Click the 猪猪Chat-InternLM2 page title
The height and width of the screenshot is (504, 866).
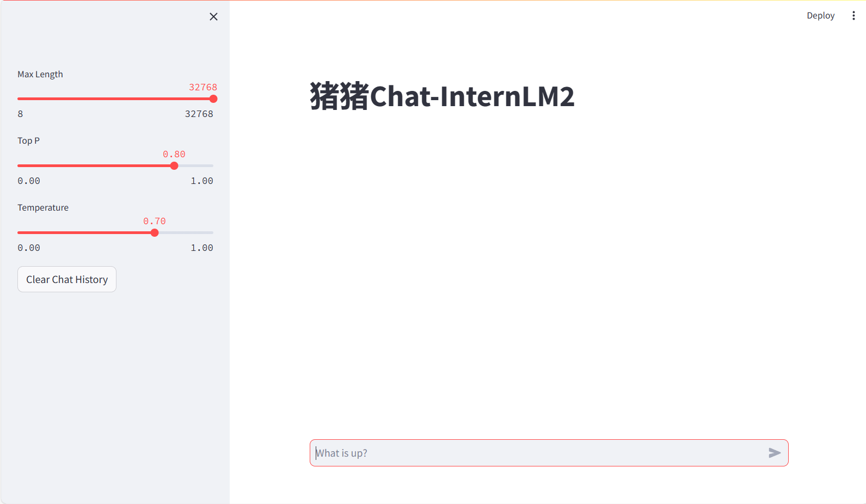(x=442, y=96)
